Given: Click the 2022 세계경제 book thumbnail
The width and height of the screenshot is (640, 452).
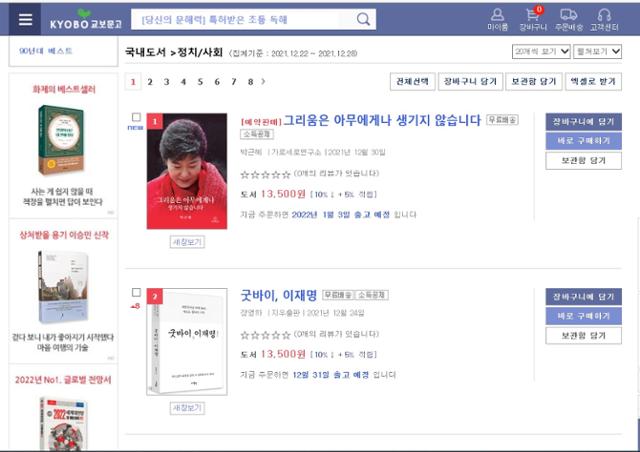Looking at the screenshot, I should (x=63, y=424).
